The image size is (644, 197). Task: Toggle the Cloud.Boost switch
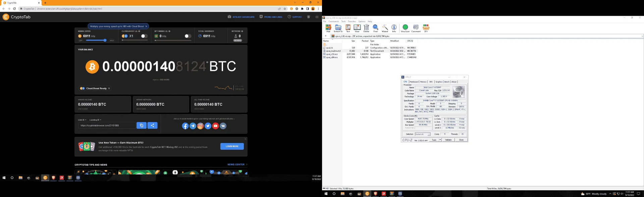click(x=144, y=36)
